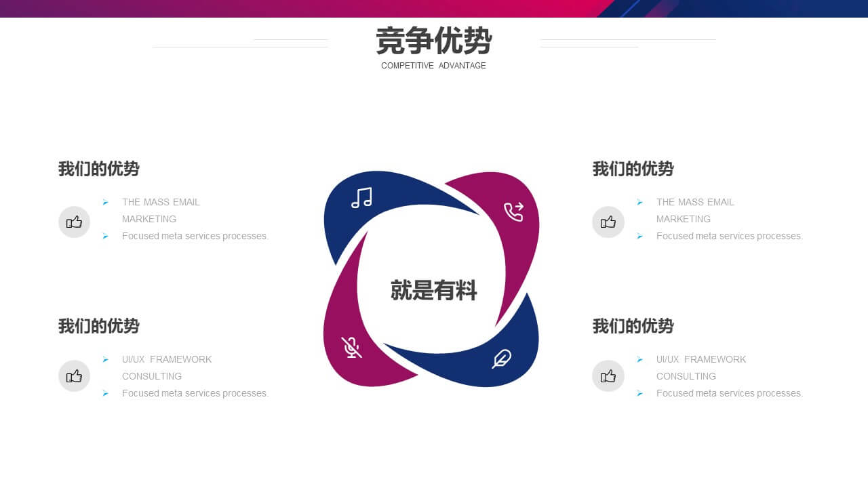Select bottom-left Focused meta services processes line

(195, 393)
